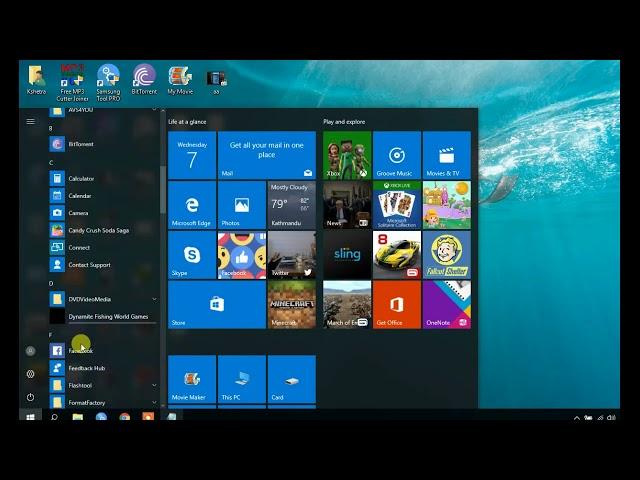This screenshot has height=480, width=640.
Task: Open taskbar search magnifier
Action: tap(54, 417)
